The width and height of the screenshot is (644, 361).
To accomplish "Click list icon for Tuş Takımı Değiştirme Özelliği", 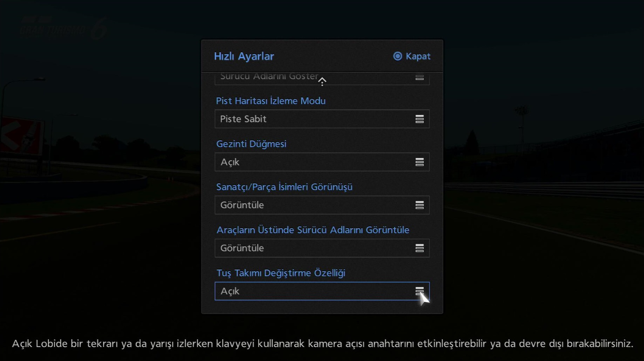I will [419, 291].
